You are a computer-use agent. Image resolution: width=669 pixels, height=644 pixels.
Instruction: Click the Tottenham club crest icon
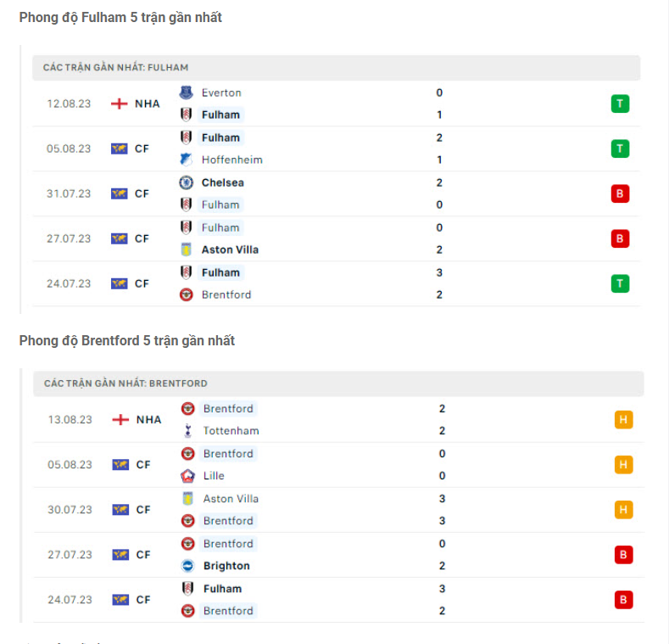coord(187,430)
